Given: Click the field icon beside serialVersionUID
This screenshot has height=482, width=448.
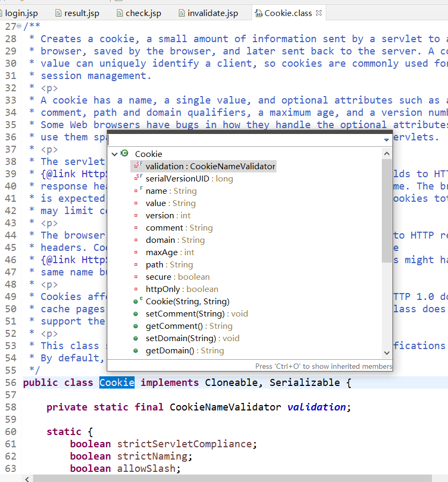Looking at the screenshot, I should (x=138, y=178).
